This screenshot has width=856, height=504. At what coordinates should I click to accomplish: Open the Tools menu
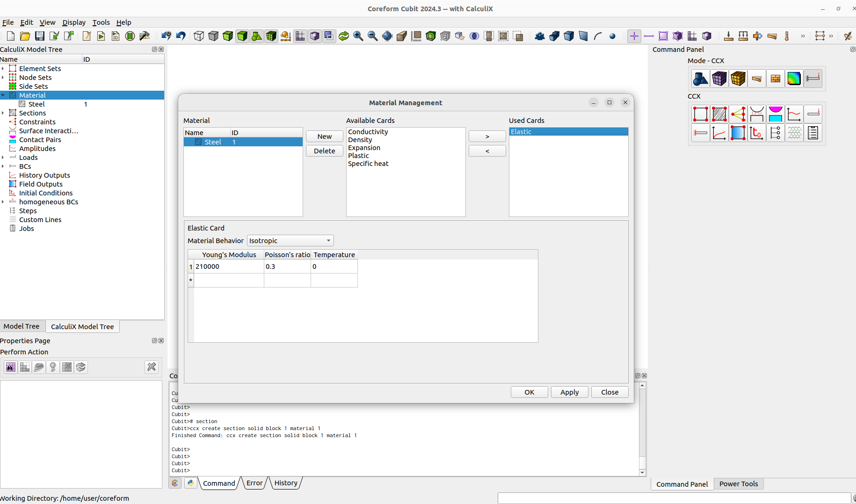tap(101, 22)
